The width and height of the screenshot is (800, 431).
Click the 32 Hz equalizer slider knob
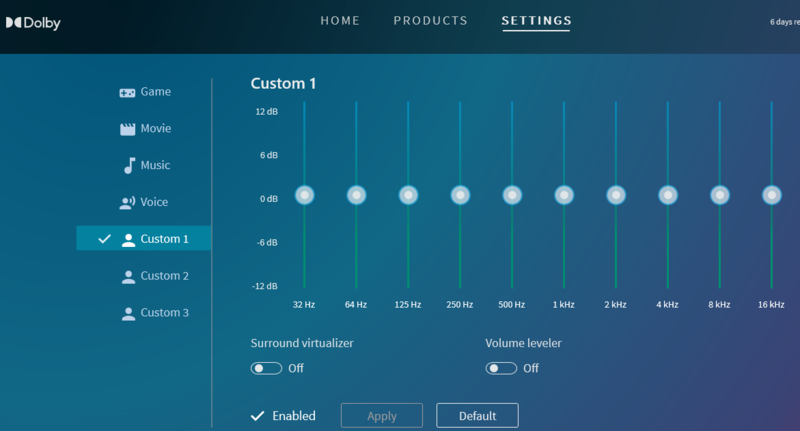[304, 195]
